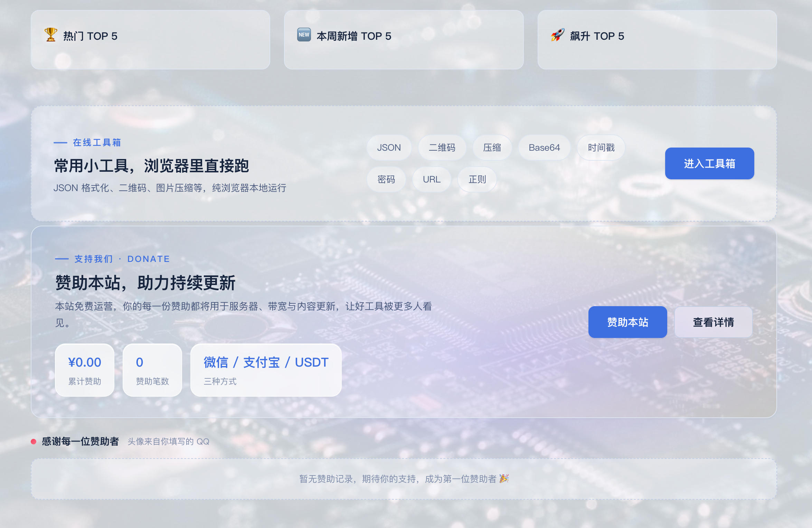Select the 时间戳 tool chip
The height and width of the screenshot is (528, 812).
click(601, 148)
